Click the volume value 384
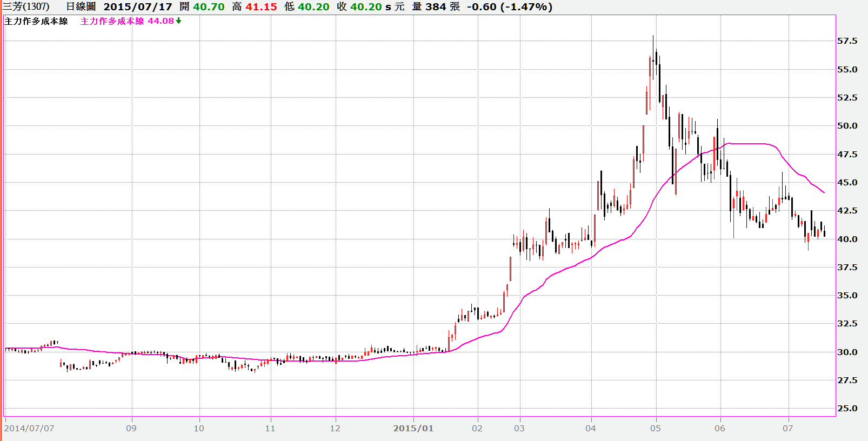Image resolution: width=868 pixels, height=441 pixels. pyautogui.click(x=436, y=6)
